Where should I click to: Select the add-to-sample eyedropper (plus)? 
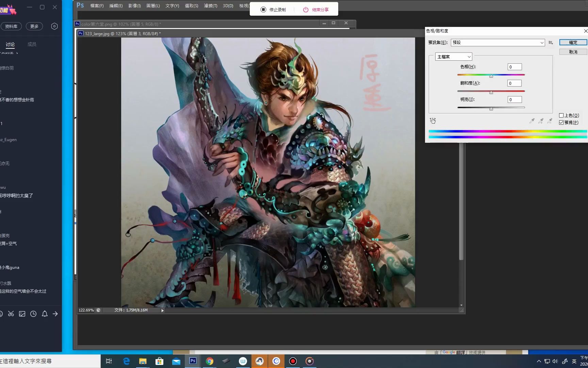coord(541,121)
